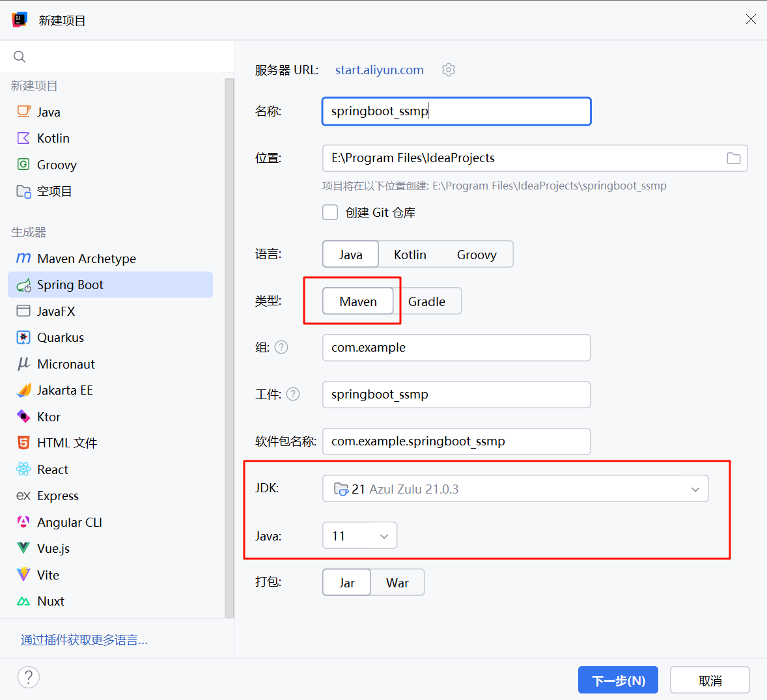767x700 pixels.
Task: Choose Gradle as build type
Action: click(427, 301)
